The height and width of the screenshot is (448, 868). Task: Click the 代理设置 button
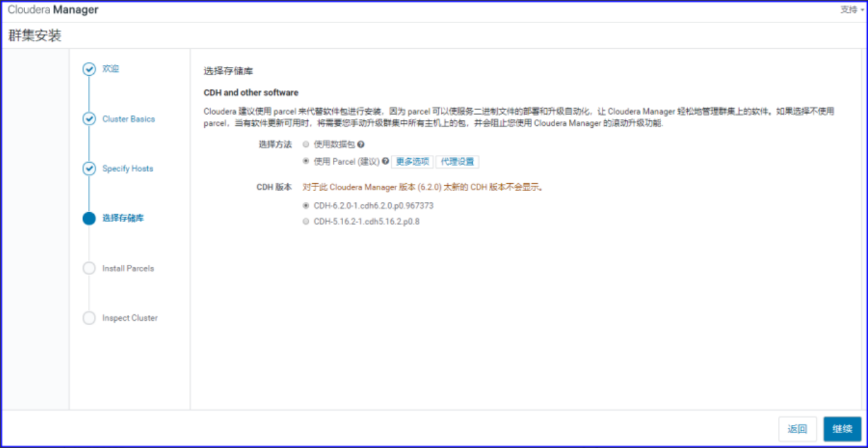[x=457, y=161]
